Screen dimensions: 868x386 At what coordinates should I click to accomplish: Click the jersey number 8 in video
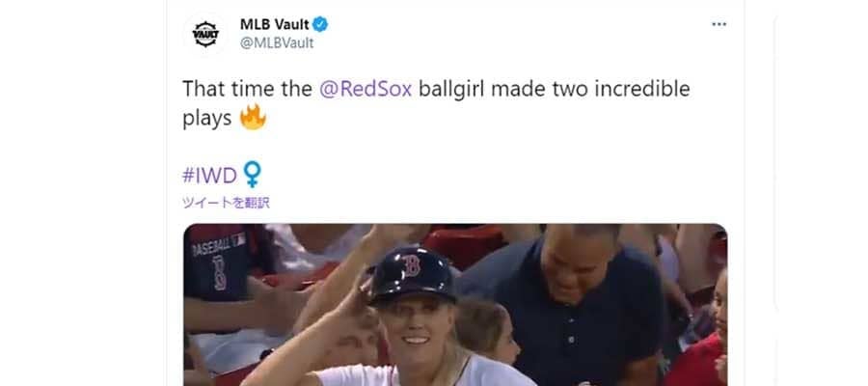219,272
